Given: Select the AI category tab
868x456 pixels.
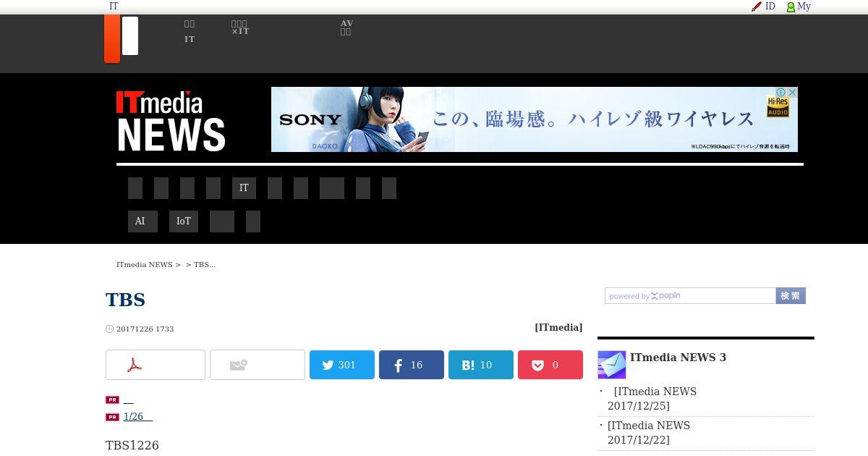Looking at the screenshot, I should pyautogui.click(x=142, y=221).
